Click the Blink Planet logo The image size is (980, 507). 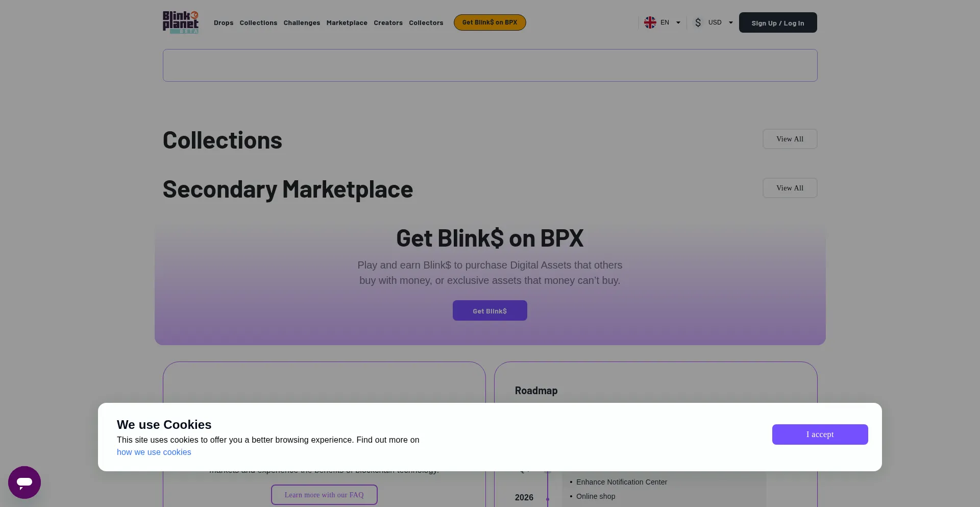click(x=181, y=22)
